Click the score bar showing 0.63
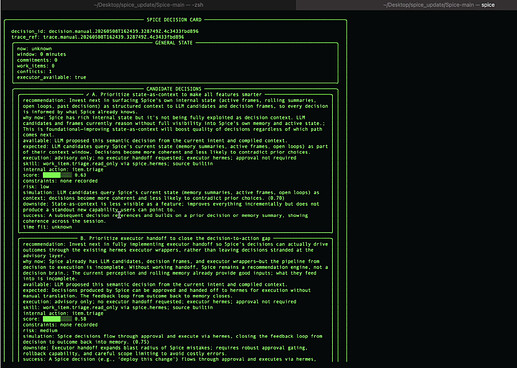This screenshot has width=517, height=368. (57, 175)
